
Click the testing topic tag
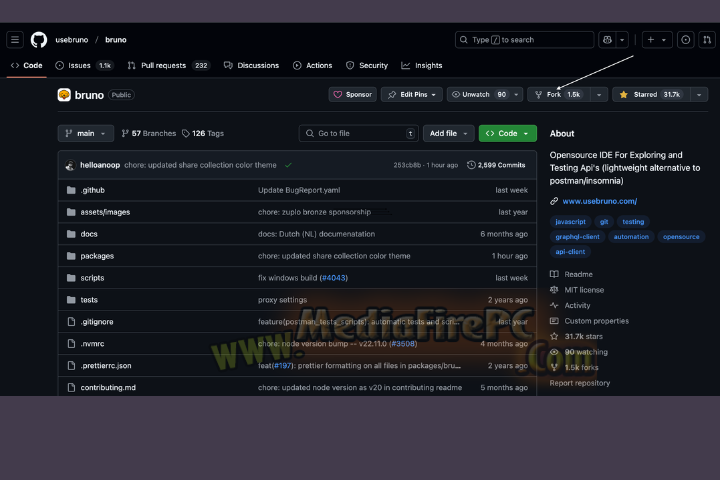(633, 222)
